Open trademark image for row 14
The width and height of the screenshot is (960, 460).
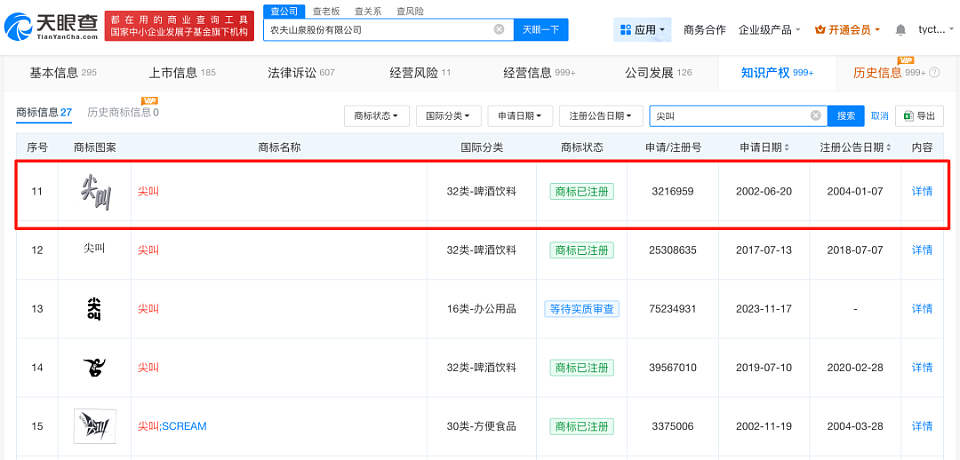point(94,368)
